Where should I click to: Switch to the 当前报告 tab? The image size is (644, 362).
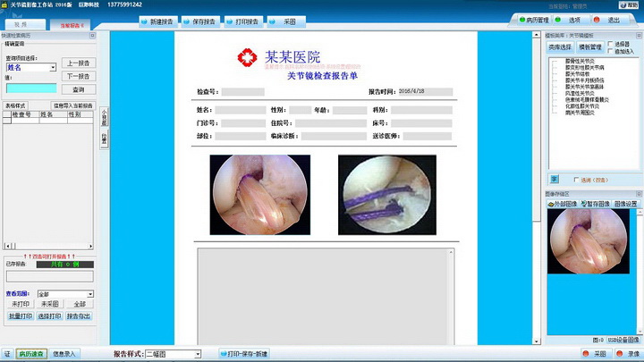pyautogui.click(x=71, y=25)
